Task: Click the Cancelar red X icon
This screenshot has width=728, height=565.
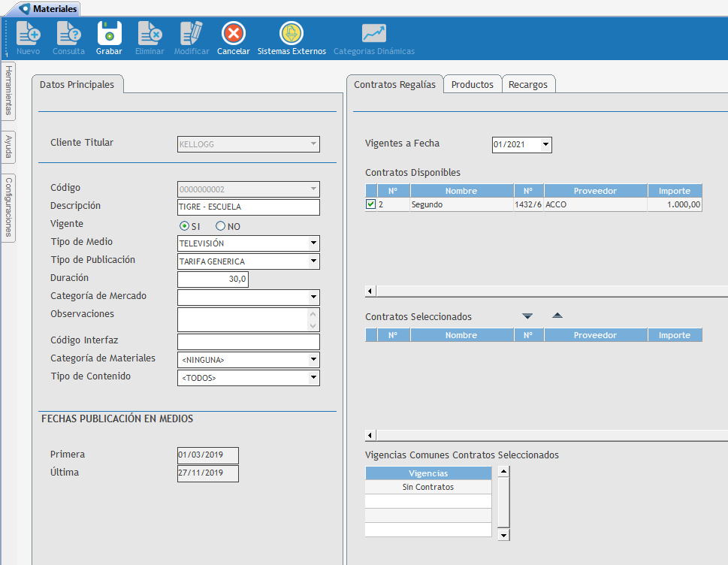Action: click(x=233, y=34)
